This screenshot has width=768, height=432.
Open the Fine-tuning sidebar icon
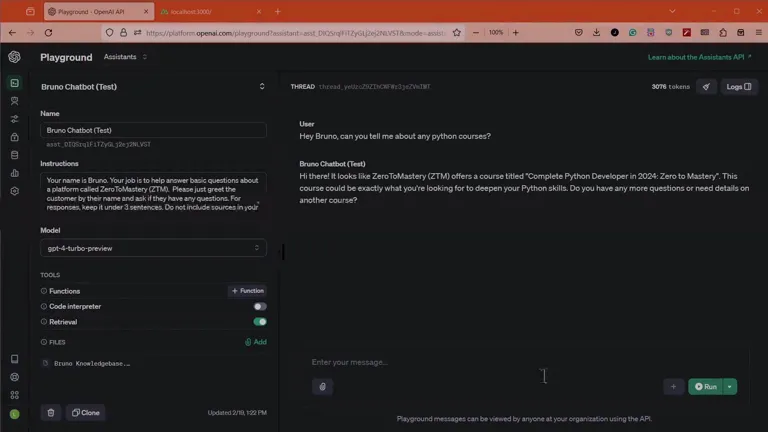[x=15, y=119]
